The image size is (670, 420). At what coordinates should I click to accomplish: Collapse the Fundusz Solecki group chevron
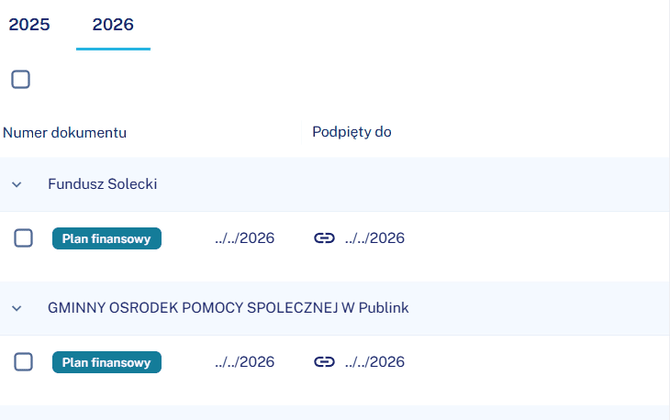click(17, 185)
